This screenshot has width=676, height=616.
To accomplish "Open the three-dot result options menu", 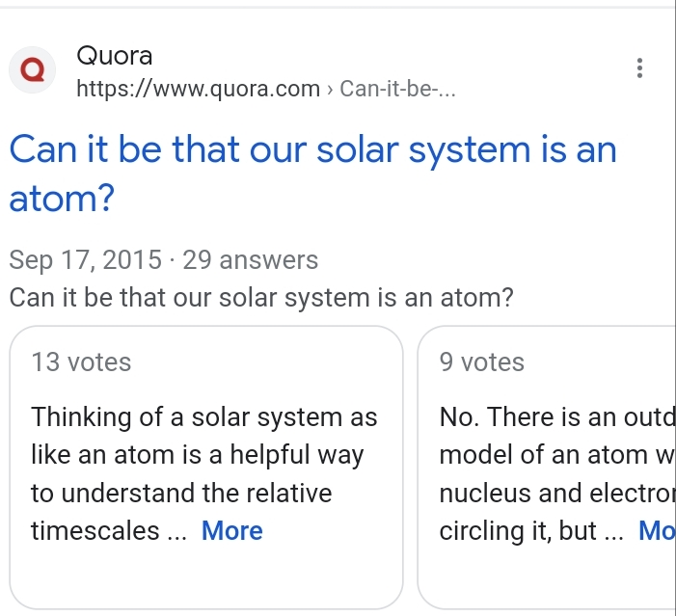I will [639, 68].
